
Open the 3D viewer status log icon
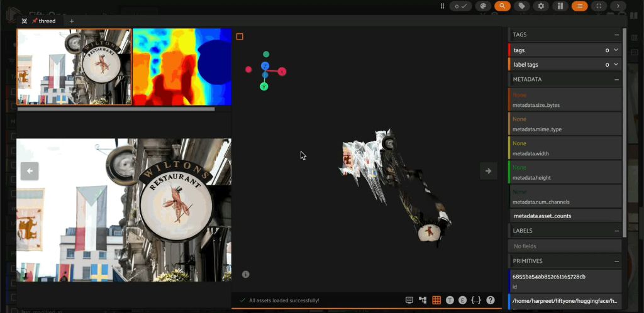(409, 300)
